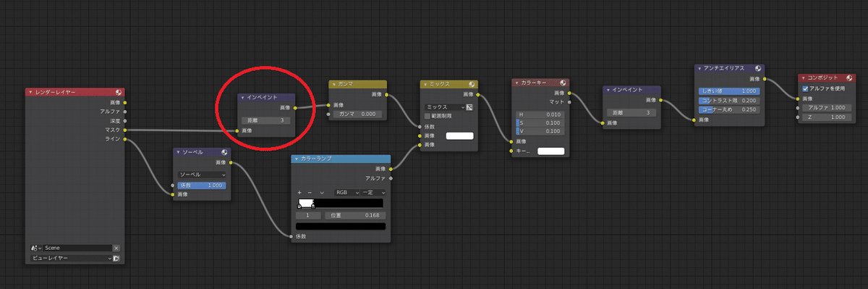
Task: Open black stop color bar in Color Ramp
Action: 341,226
